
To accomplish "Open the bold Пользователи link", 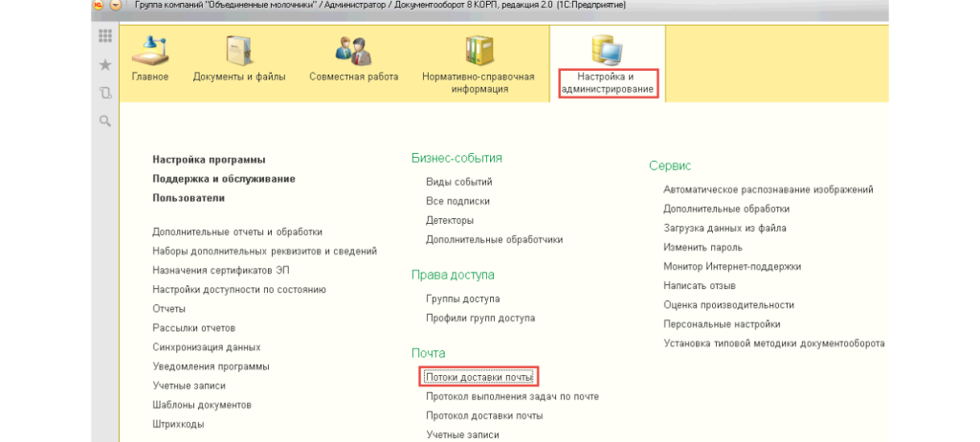I will [189, 198].
